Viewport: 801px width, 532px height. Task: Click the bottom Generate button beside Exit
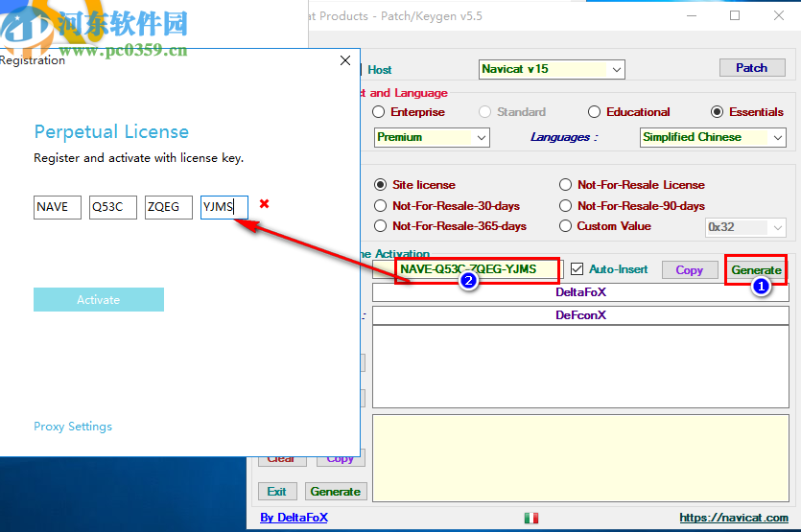tap(336, 492)
